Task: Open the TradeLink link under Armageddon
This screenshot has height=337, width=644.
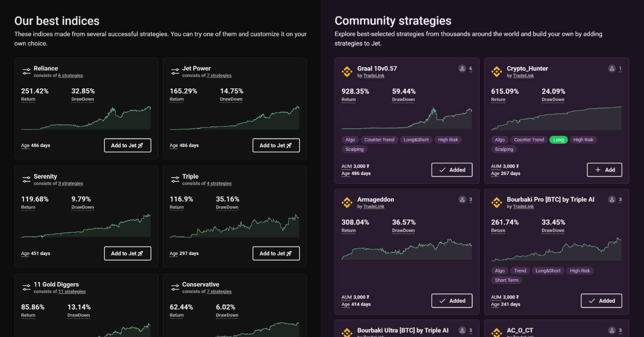Action: (x=374, y=207)
